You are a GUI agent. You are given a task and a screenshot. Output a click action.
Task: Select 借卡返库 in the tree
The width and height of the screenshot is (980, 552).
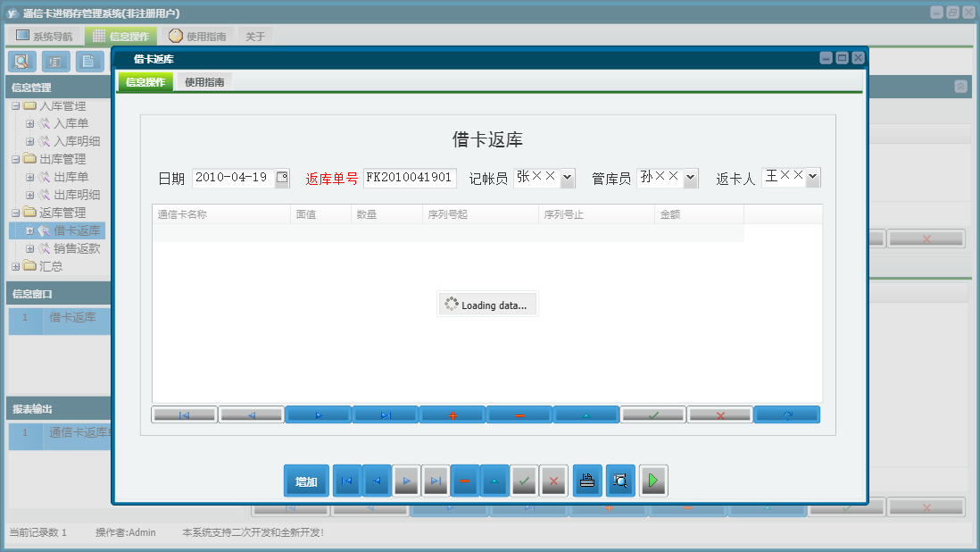pos(76,230)
